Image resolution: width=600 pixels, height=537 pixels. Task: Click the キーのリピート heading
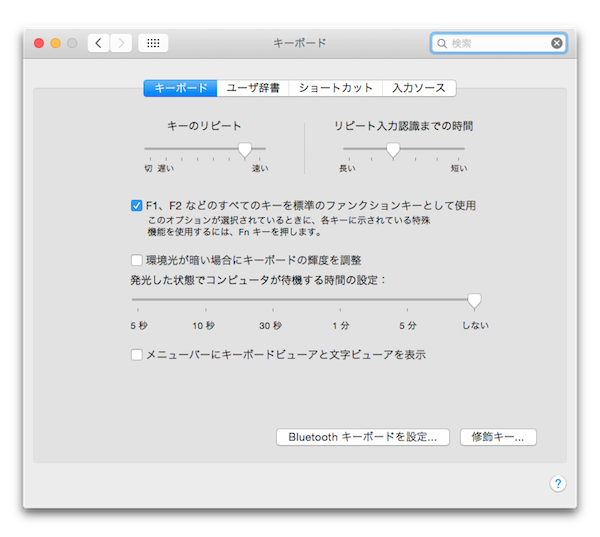(x=204, y=126)
